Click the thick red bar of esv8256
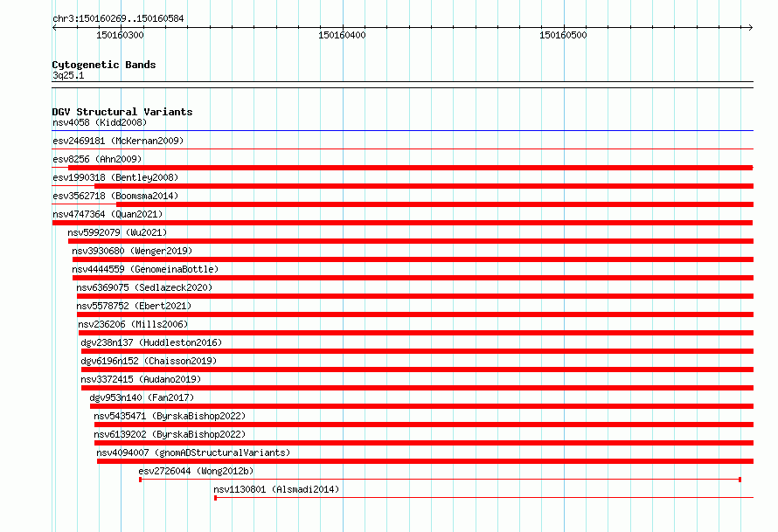 click(x=411, y=168)
